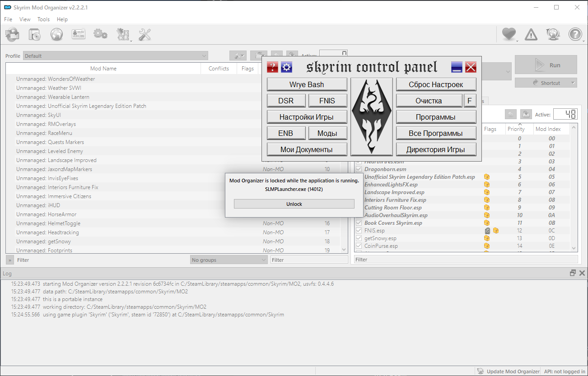Click the Mod Name column header
The width and height of the screenshot is (588, 376).
[103, 69]
